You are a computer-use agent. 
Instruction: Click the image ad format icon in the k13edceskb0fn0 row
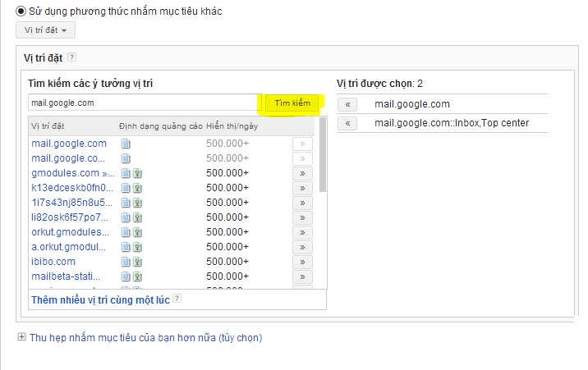click(x=138, y=188)
